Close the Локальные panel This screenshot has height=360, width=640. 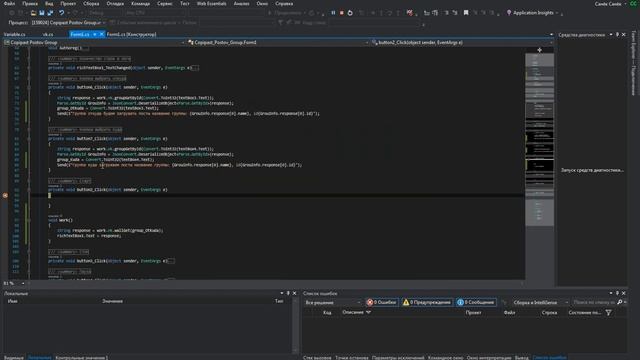294,293
